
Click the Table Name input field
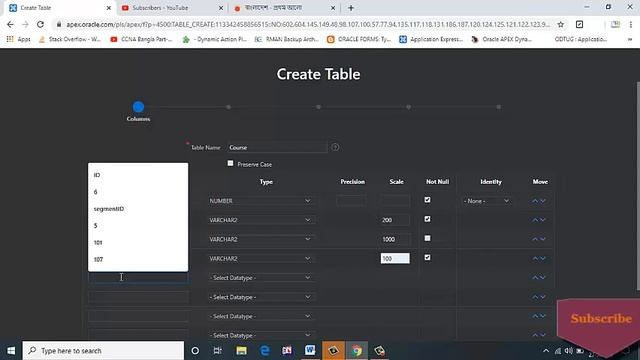pos(277,147)
